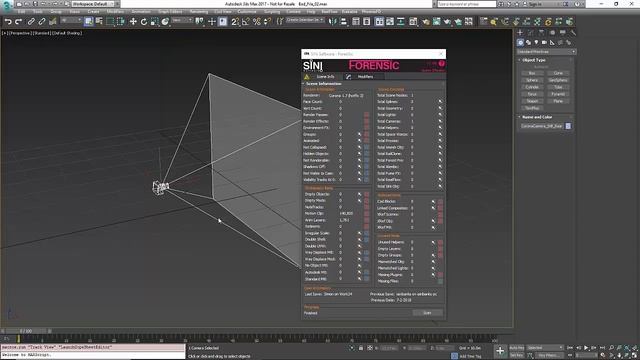Click the time slider handle
The image size is (640, 360).
click(x=26, y=331)
